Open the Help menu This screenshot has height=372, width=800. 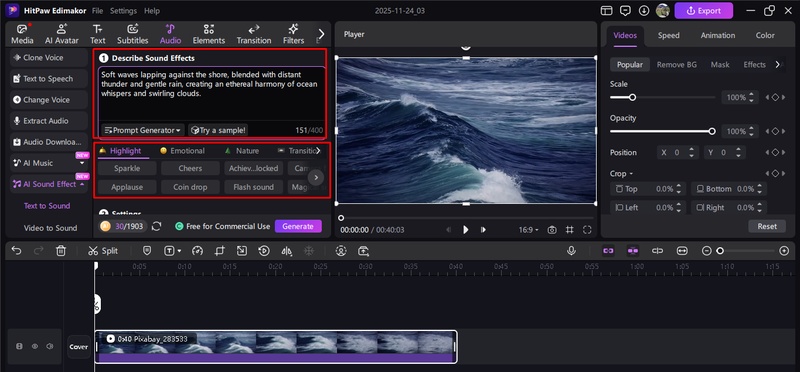click(152, 11)
